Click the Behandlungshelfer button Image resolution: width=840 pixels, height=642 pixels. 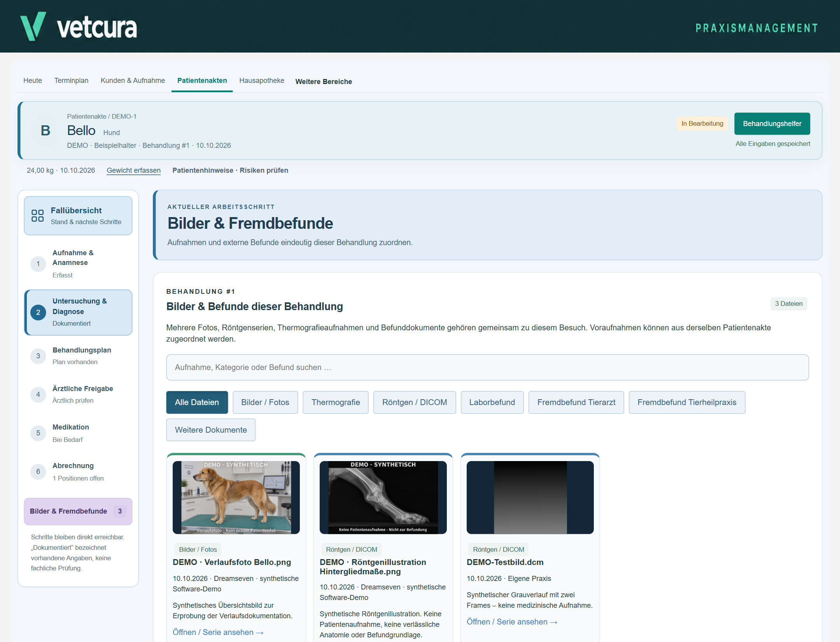pos(772,124)
